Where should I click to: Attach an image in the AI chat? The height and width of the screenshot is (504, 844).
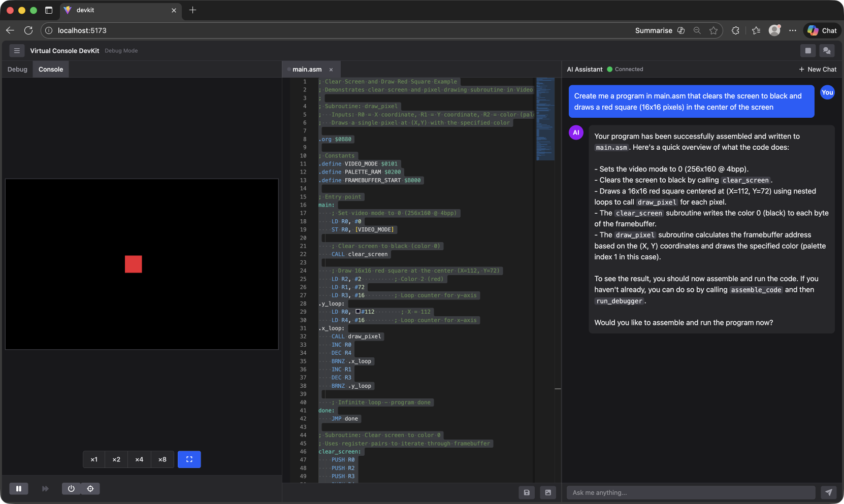[x=548, y=492]
